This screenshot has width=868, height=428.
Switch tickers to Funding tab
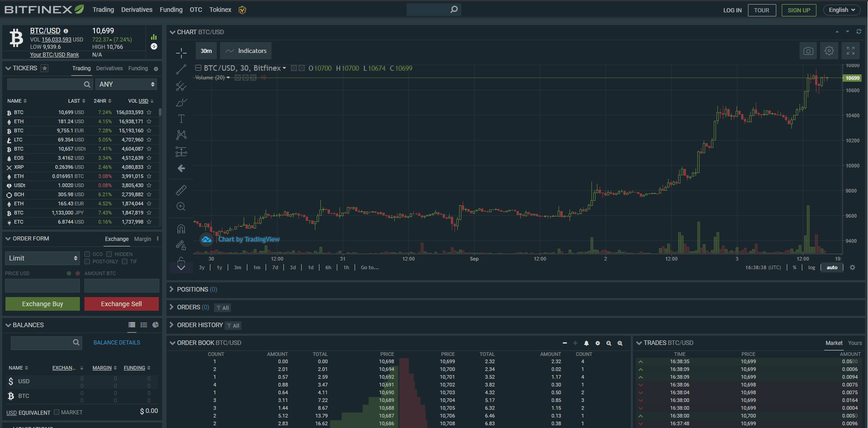[x=138, y=68]
